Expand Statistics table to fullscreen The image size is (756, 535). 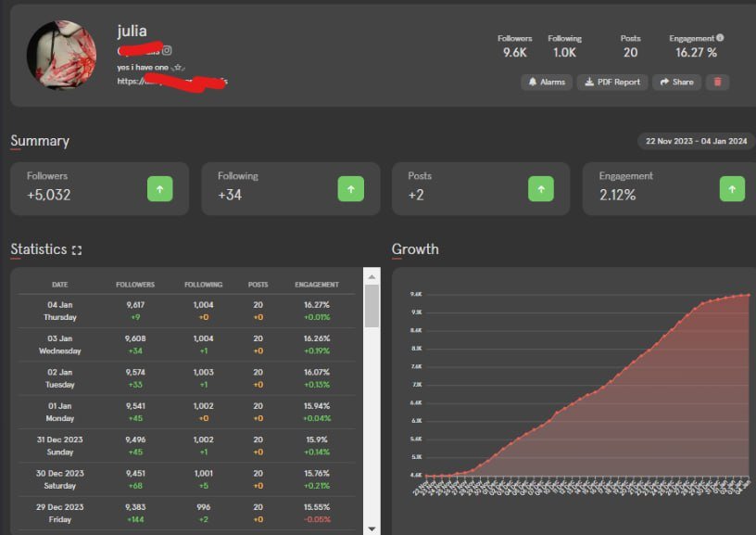pos(77,250)
